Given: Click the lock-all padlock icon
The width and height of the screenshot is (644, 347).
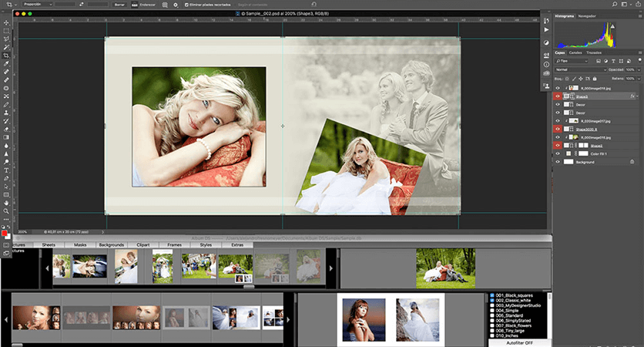Looking at the screenshot, I should [x=594, y=79].
